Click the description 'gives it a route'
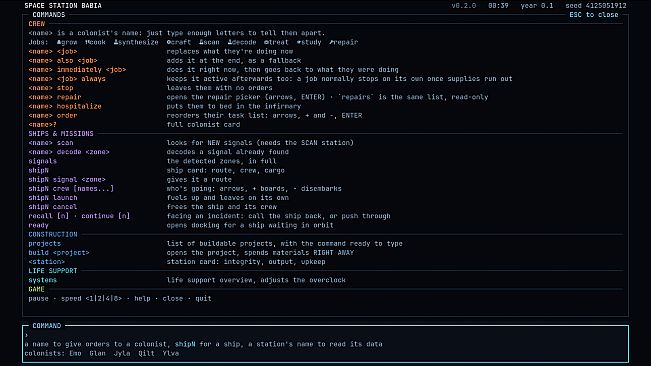This screenshot has height=366, width=651. point(199,180)
